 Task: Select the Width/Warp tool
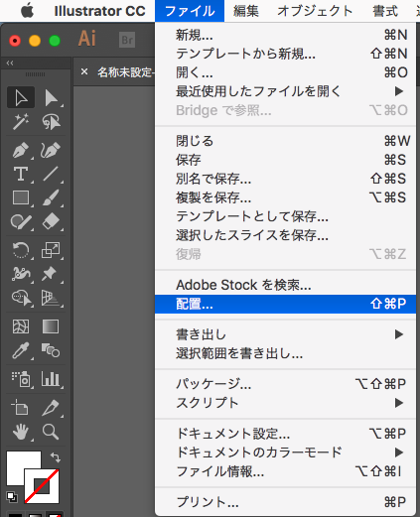tap(21, 274)
